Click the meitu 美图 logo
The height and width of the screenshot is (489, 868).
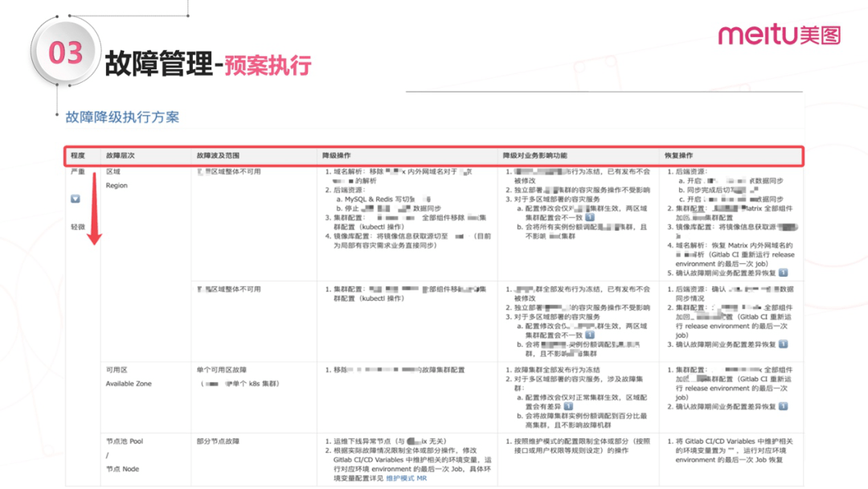click(x=780, y=35)
